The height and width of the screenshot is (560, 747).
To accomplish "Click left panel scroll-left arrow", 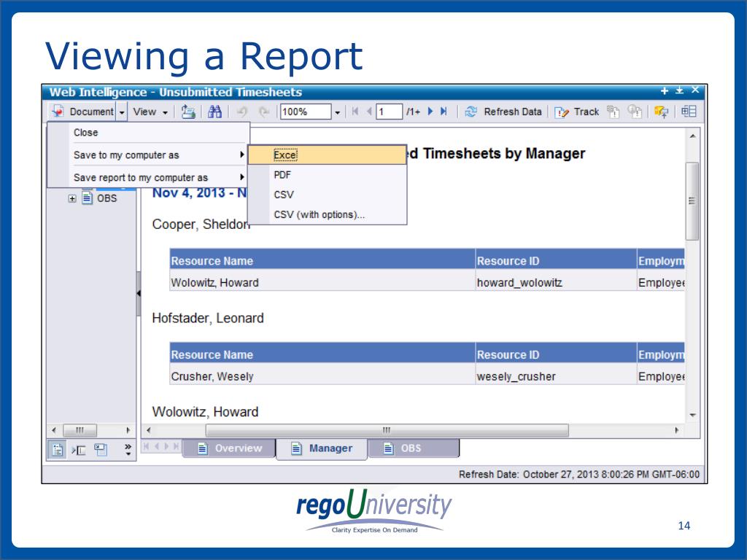I will pos(54,430).
